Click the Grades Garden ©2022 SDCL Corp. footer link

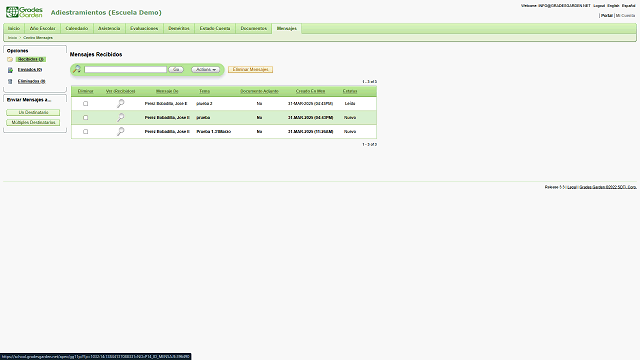click(x=608, y=187)
